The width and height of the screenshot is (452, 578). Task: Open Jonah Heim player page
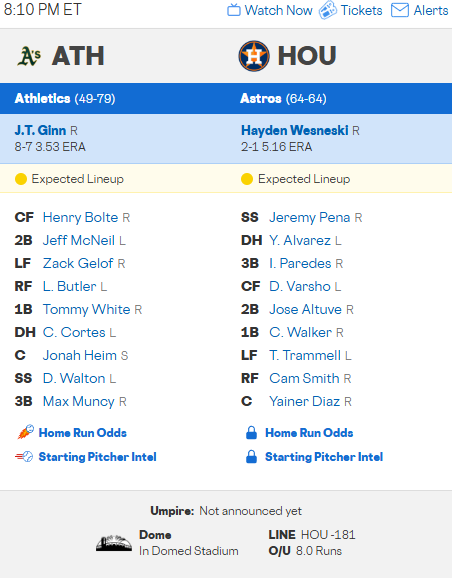click(80, 355)
